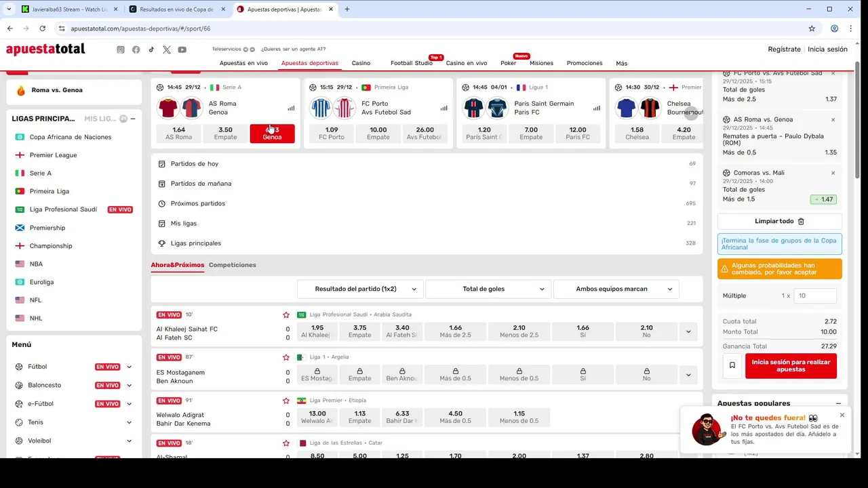This screenshot has width=868, height=488.
Task: Open stats icon for AS Roma vs Genoa card
Action: (291, 108)
